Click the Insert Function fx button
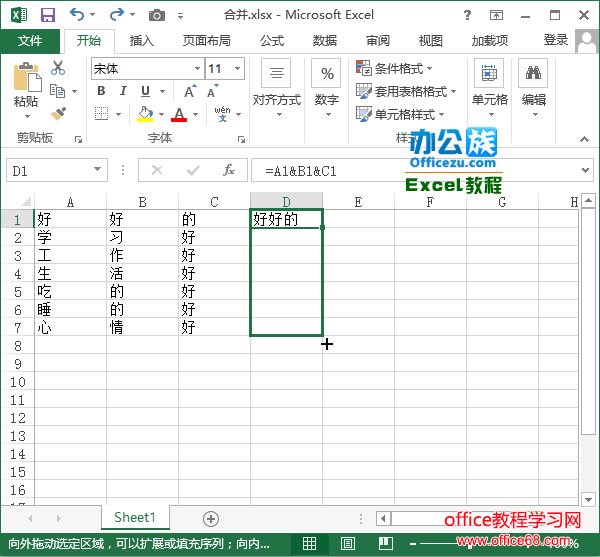The height and width of the screenshot is (557, 600). (x=228, y=170)
